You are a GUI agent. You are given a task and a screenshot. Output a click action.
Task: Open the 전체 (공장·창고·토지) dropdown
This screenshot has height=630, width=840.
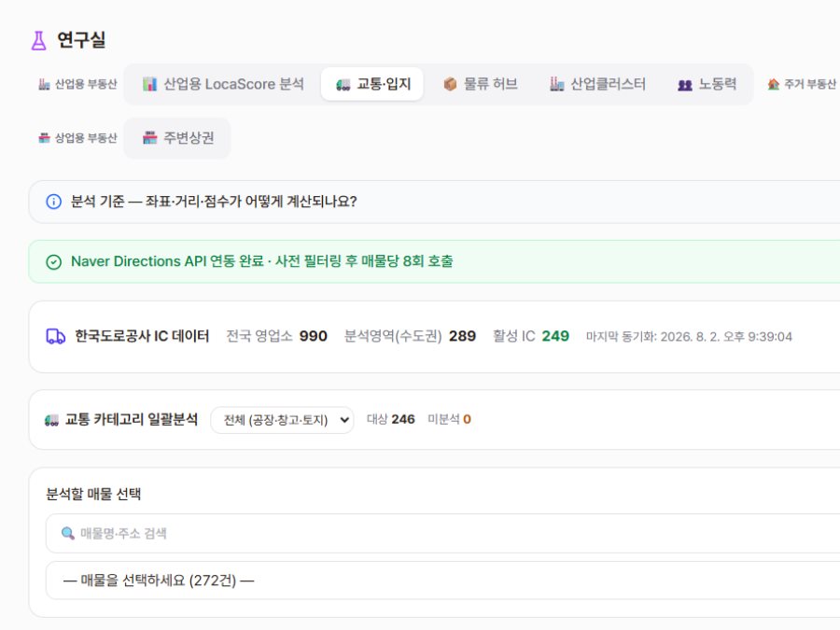(282, 420)
